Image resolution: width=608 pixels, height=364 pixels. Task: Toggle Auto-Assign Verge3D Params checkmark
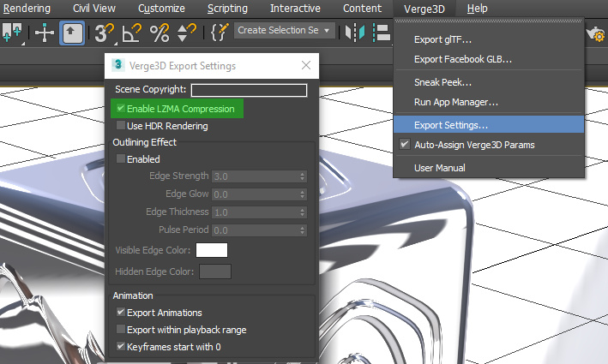click(405, 145)
